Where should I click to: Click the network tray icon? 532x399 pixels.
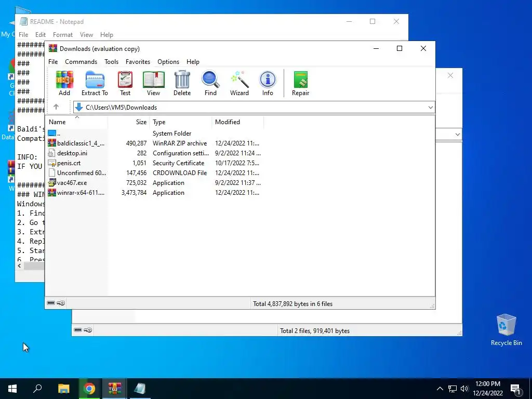453,389
